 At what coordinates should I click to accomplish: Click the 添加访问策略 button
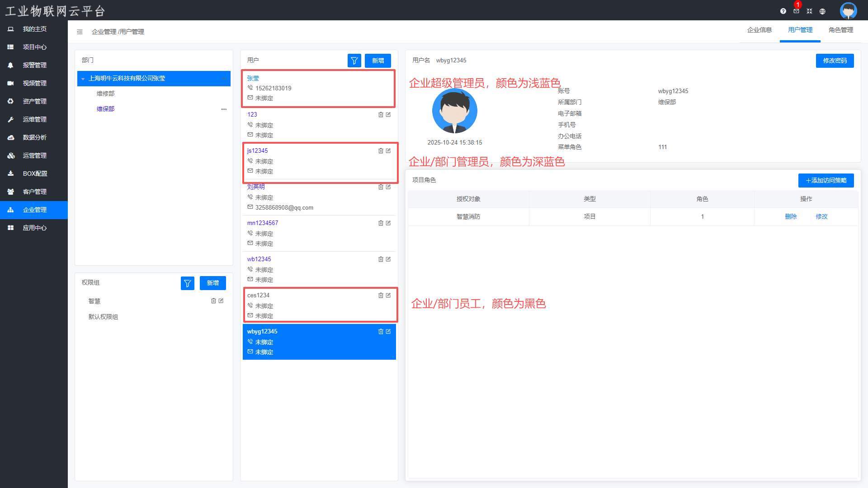coord(826,180)
